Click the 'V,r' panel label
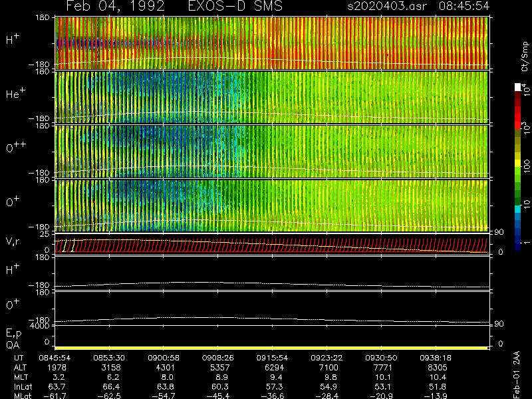This screenshot has height=399, width=532. click(13, 241)
